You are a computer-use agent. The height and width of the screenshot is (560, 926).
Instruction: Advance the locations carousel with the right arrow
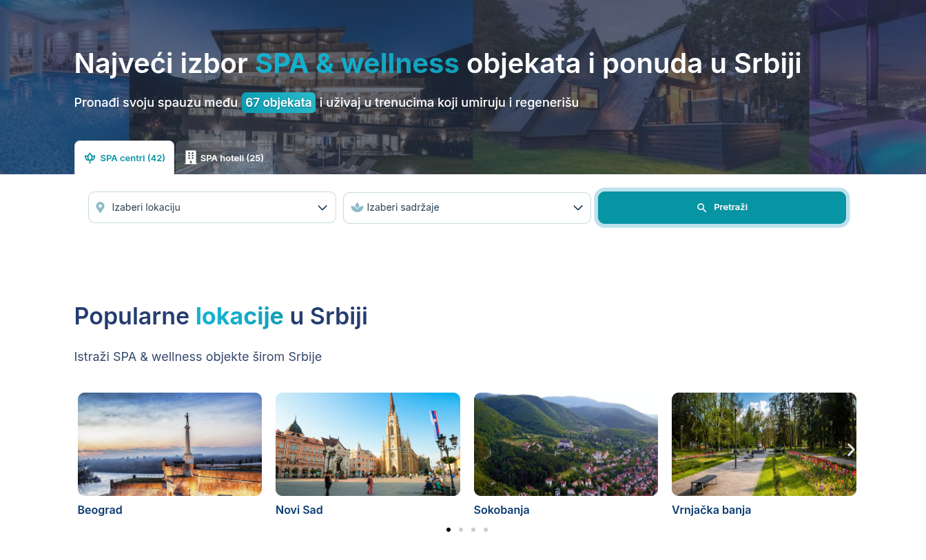[851, 450]
